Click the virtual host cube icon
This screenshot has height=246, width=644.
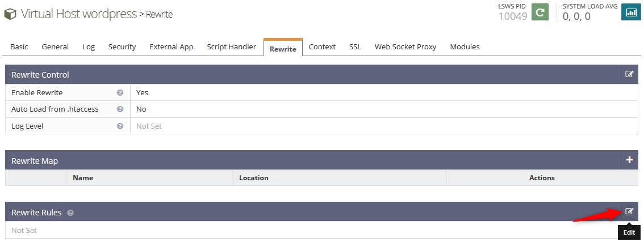(x=10, y=14)
